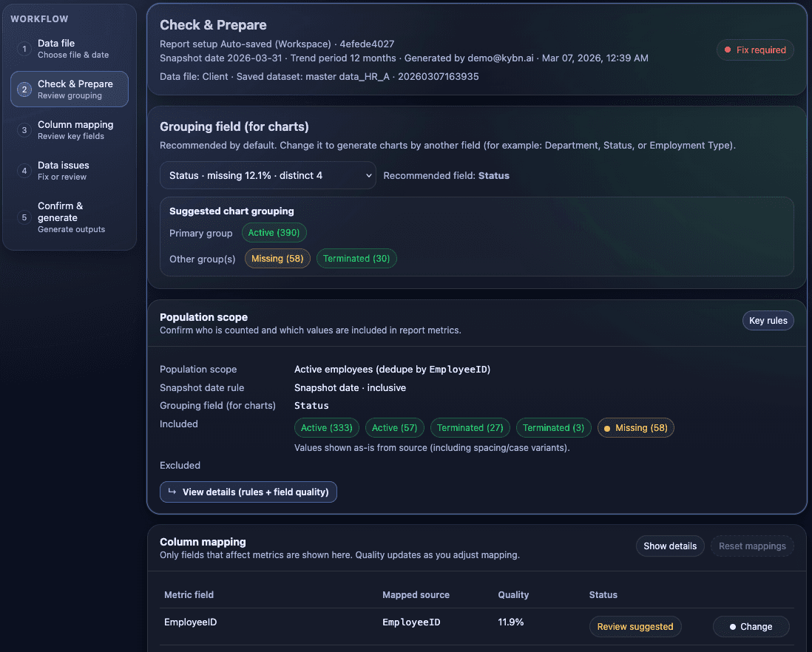Open the Key rules panel
This screenshot has height=652, width=812.
[x=768, y=320]
